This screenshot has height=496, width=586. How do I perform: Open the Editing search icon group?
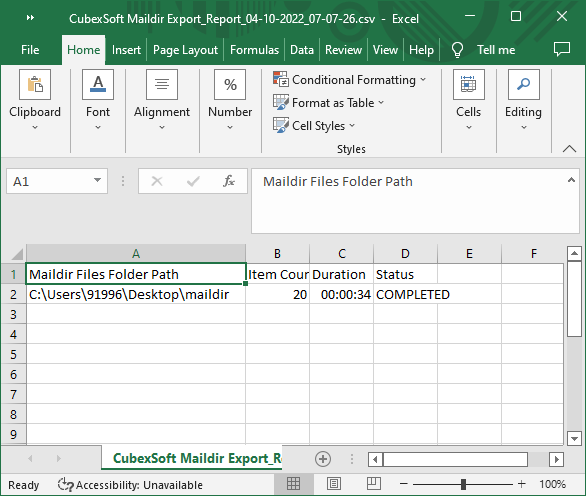[524, 84]
